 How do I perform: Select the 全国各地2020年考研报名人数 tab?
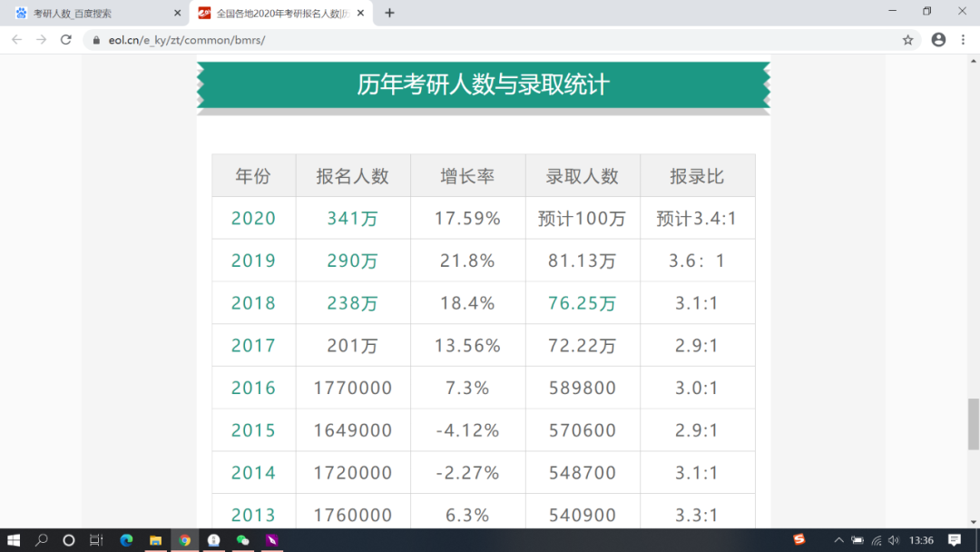272,14
